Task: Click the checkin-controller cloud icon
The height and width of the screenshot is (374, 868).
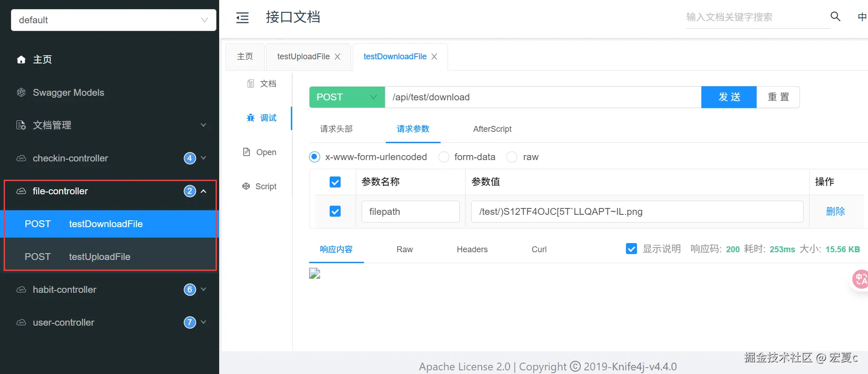Action: (21, 158)
